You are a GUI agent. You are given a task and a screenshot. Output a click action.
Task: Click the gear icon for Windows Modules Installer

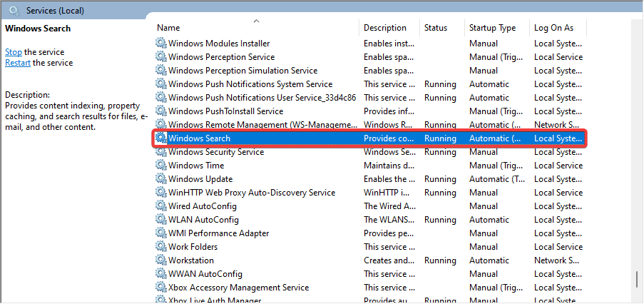[x=160, y=43]
